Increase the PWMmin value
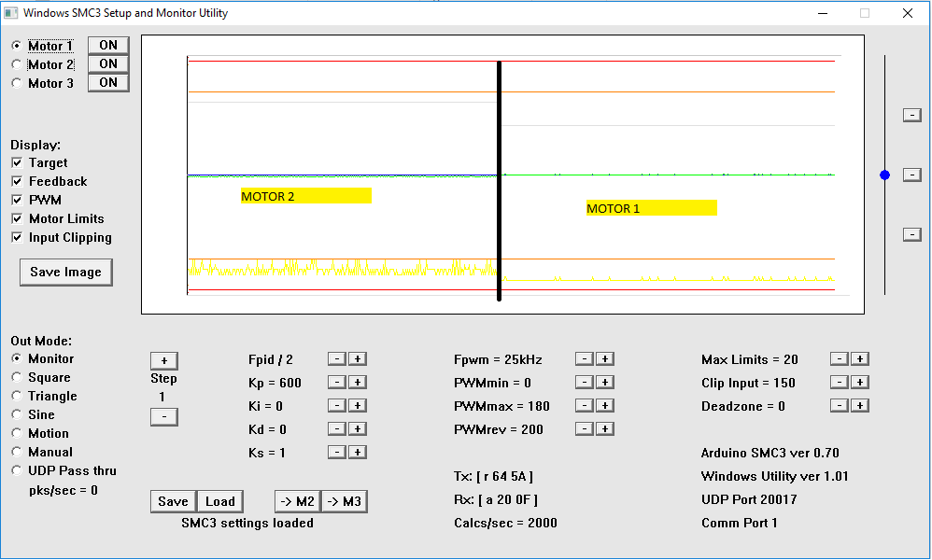 point(604,382)
